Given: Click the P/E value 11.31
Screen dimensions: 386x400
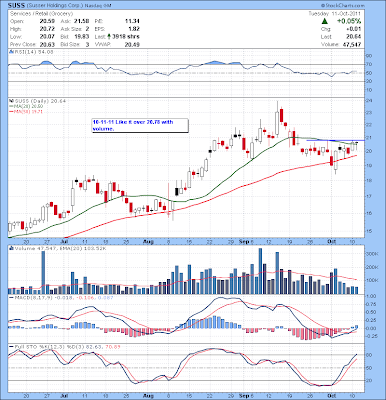Looking at the screenshot, I should [132, 21].
